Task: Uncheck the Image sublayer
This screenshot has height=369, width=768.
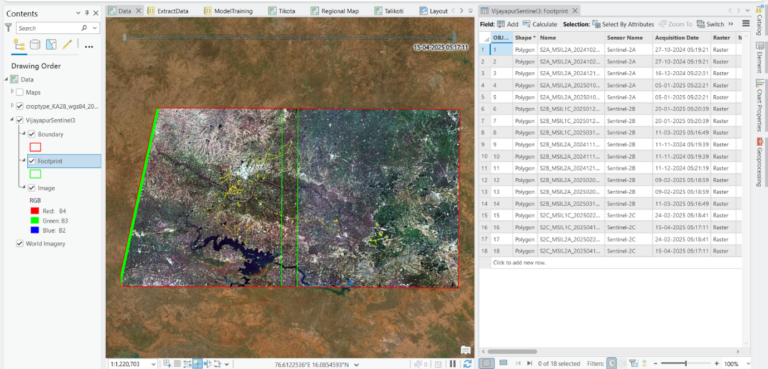Action: point(31,188)
